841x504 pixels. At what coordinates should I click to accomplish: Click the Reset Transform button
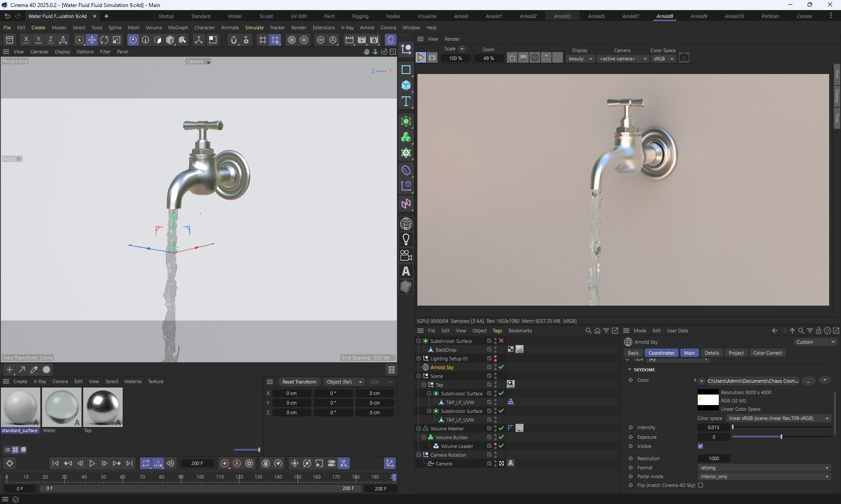tap(299, 382)
